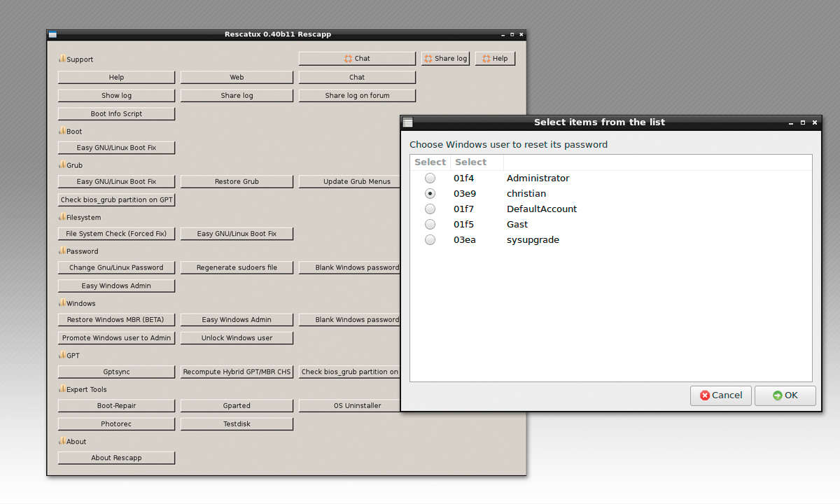Click Promote Windows user to Admin
This screenshot has height=504, width=840.
116,338
